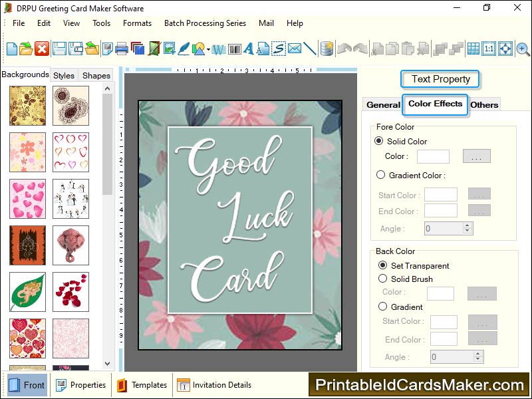
Task: Click the Templates button
Action: click(x=142, y=385)
